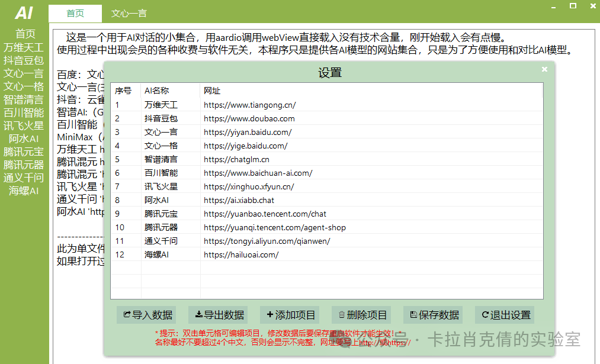
Task: Select 腾讯元宝 in the left sidebar
Action: click(24, 152)
